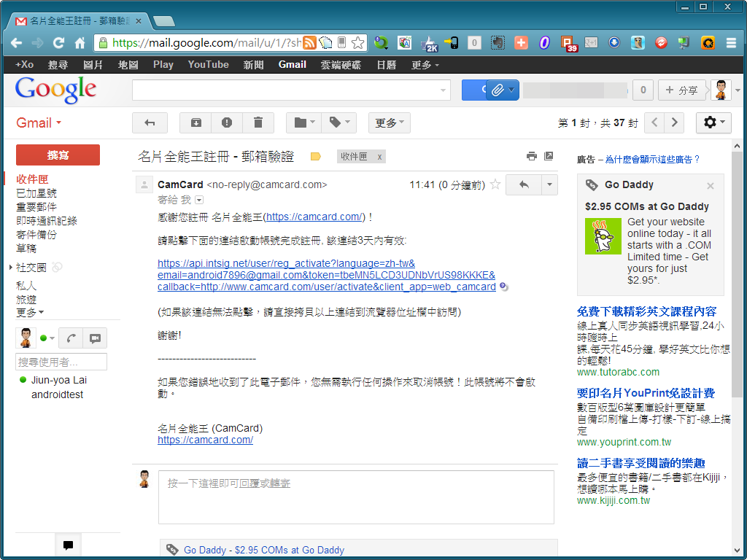Click the notifications count box showing 0
747x560 pixels.
point(643,90)
